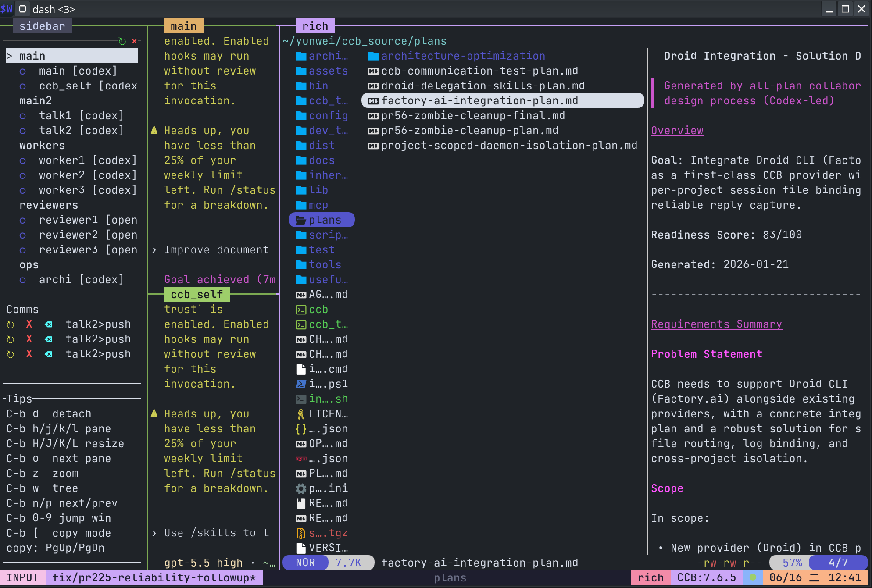
Task: Click the red sidebar close x icon
Action: coord(134,41)
